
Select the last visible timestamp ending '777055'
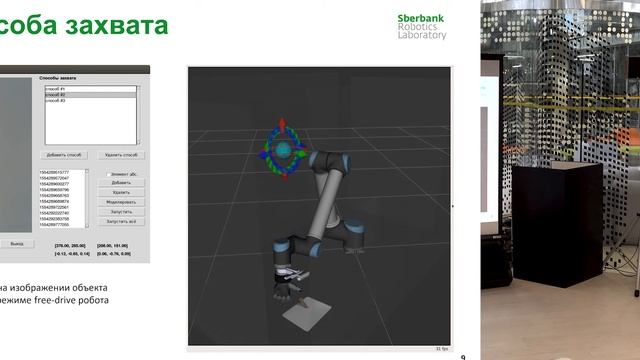tap(54, 224)
